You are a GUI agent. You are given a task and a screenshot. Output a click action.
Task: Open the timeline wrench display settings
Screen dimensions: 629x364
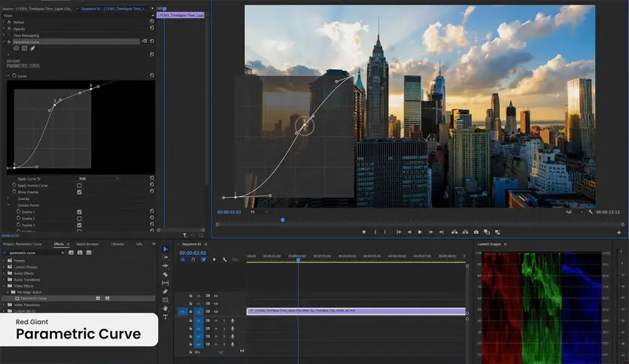click(224, 259)
